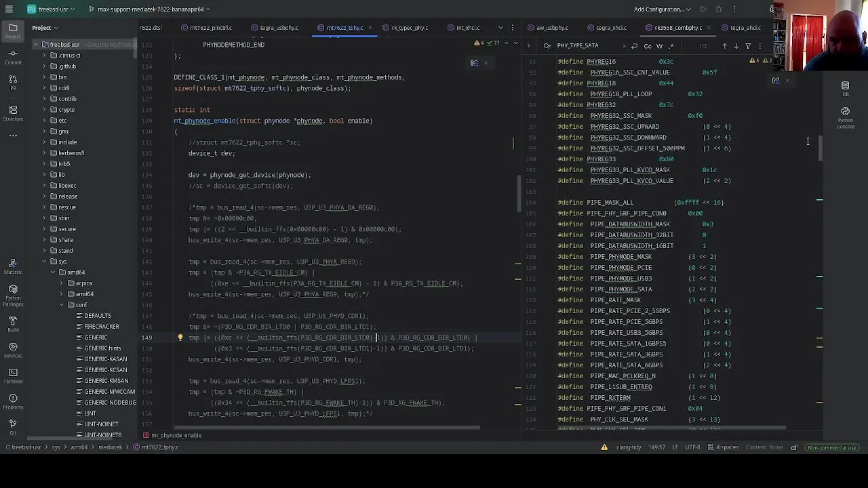Click the Run configuration play button
The image size is (868, 488).
703,9
